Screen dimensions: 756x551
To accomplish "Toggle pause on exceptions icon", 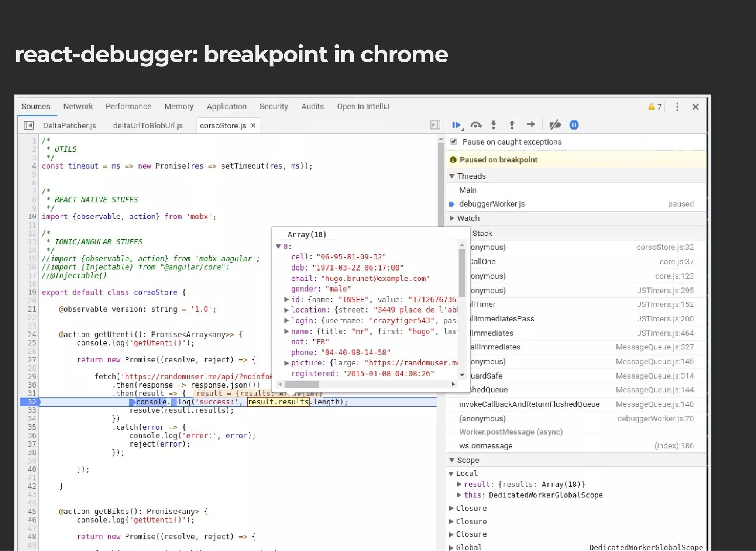I will (x=574, y=125).
